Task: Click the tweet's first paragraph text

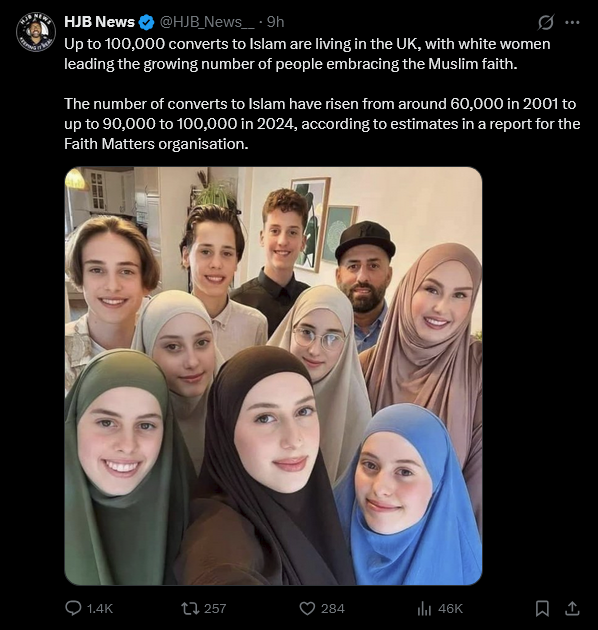Action: coord(307,54)
